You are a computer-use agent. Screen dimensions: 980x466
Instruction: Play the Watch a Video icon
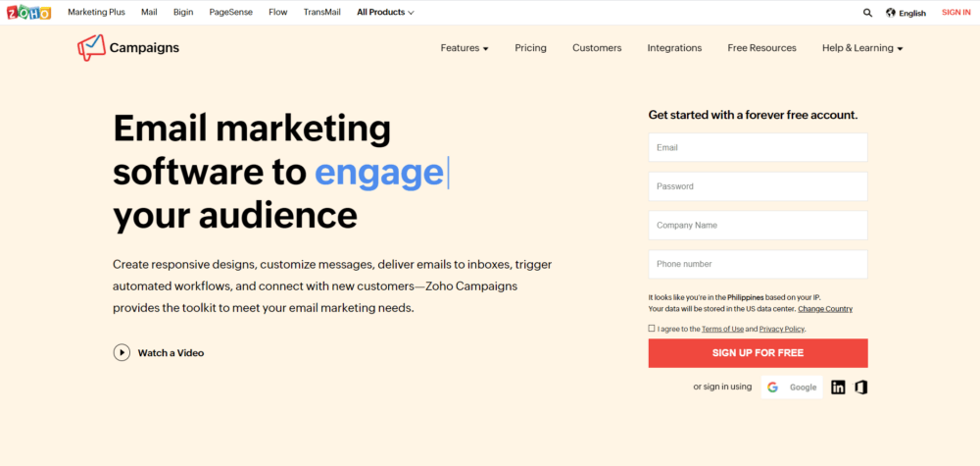pyautogui.click(x=122, y=352)
